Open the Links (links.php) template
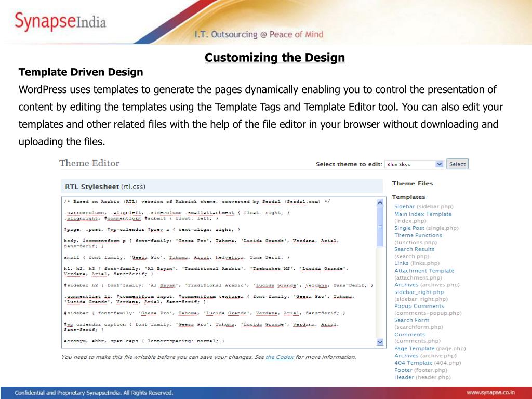Screen dimensions: 532x399 click(x=417, y=263)
